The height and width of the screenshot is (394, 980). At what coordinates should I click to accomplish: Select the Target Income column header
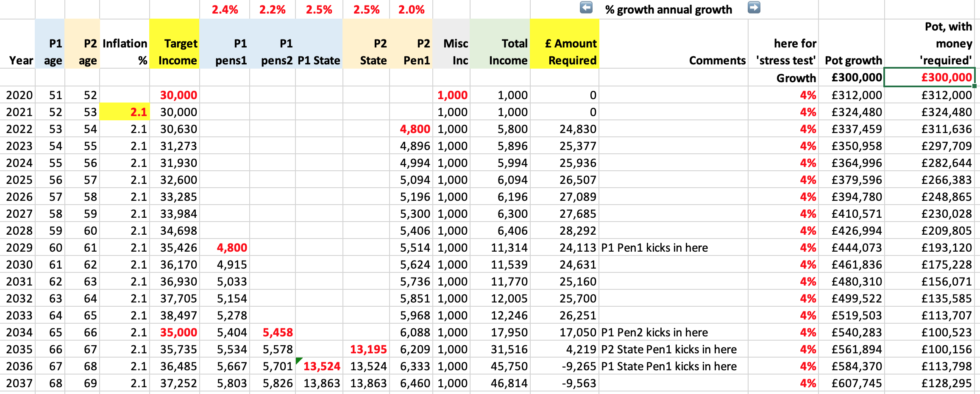pyautogui.click(x=175, y=52)
